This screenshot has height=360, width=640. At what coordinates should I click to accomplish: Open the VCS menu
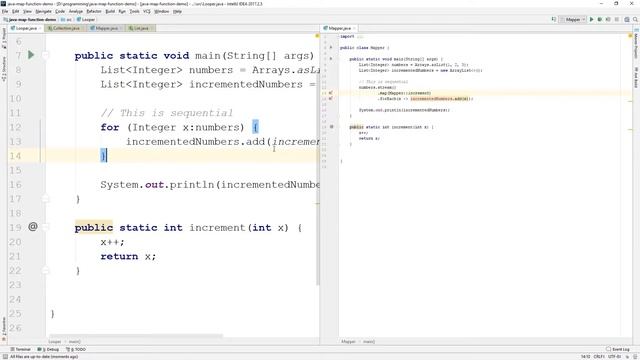[147, 11]
